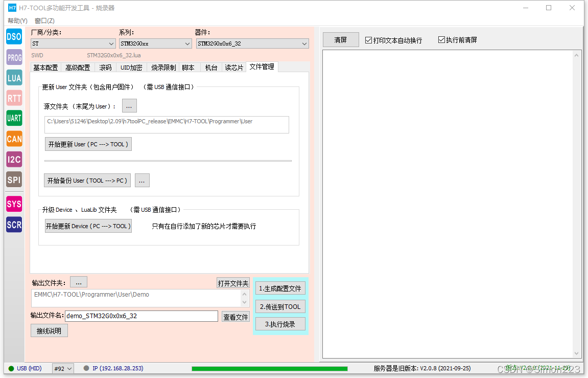588x378 pixels.
Task: Click the SWD interface label
Action: [x=37, y=55]
